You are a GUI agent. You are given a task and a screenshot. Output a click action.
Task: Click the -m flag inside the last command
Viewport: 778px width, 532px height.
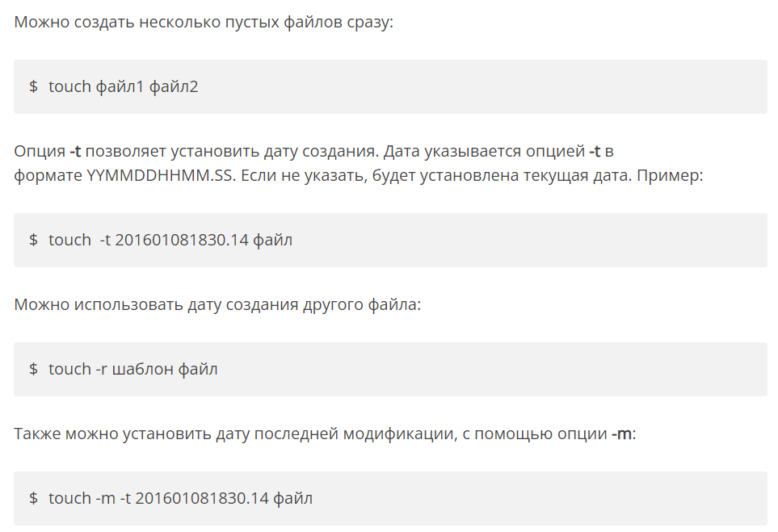pyautogui.click(x=107, y=498)
